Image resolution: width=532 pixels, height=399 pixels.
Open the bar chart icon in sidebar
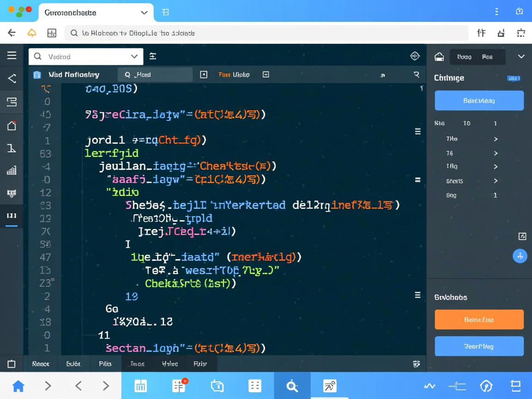12,170
